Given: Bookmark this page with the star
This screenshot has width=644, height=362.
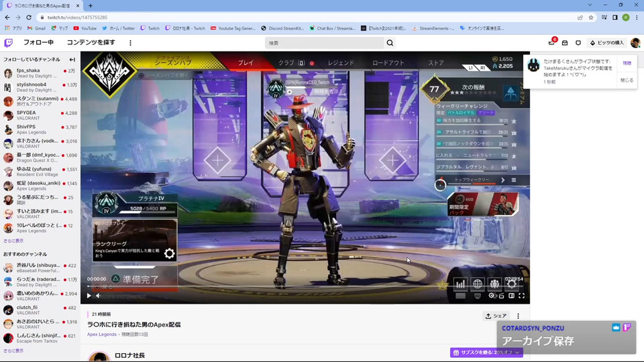Looking at the screenshot, I should (x=591, y=17).
